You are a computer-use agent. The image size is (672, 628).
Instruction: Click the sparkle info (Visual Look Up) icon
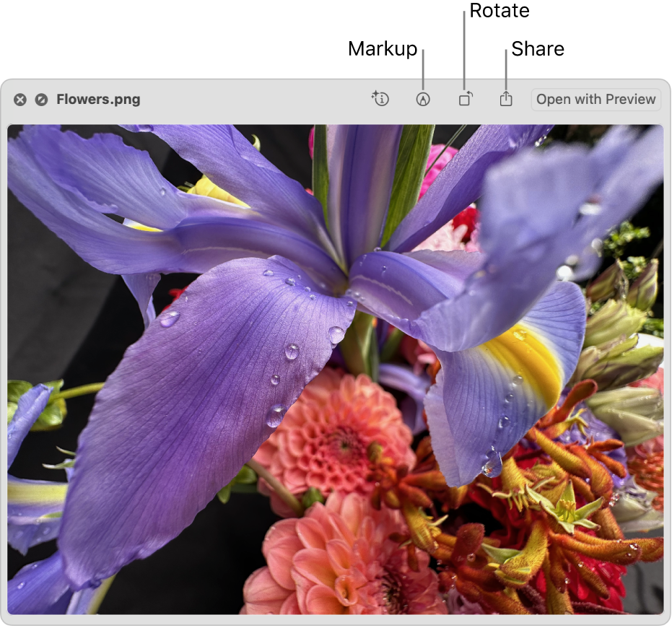tap(381, 99)
